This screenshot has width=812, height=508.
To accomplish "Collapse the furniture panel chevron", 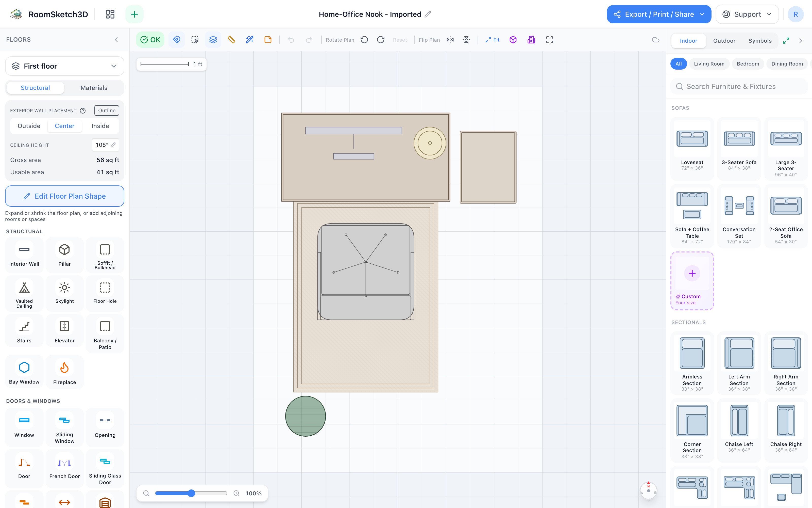I will (801, 41).
